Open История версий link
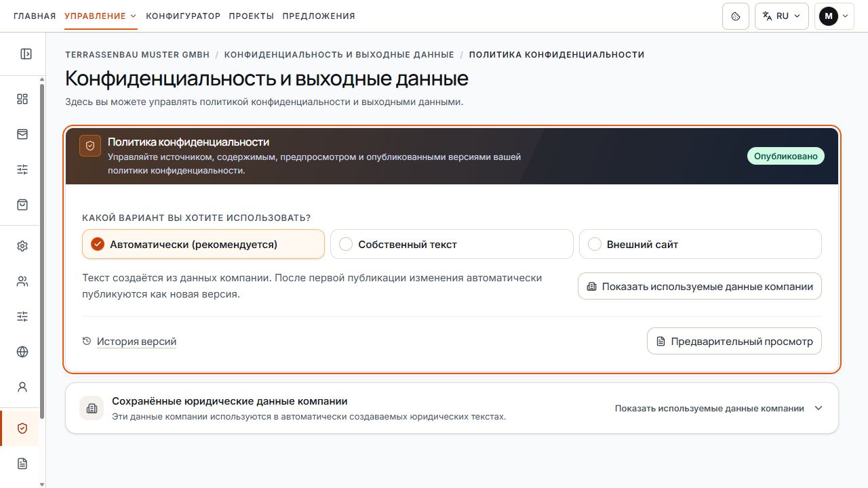The width and height of the screenshot is (868, 488). click(136, 342)
